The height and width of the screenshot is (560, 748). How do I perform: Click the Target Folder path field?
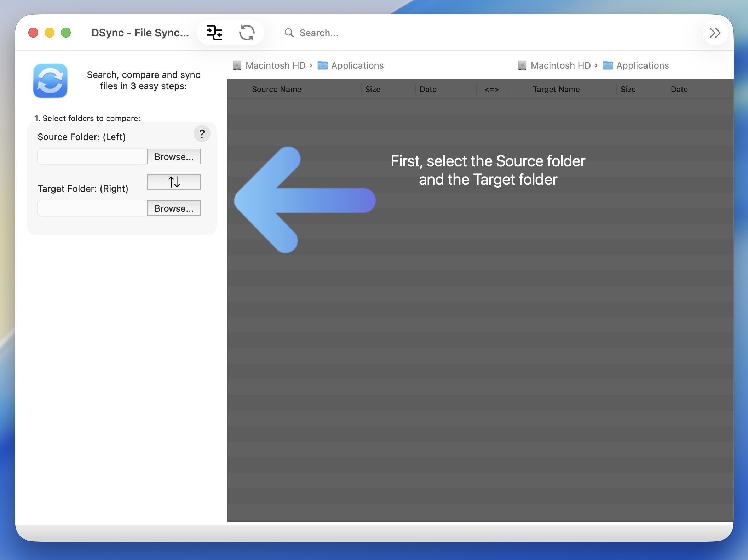point(92,208)
